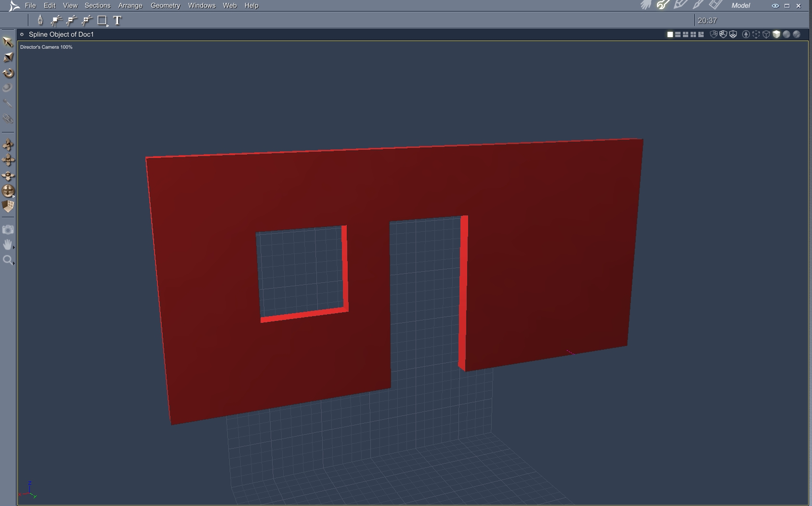Open the Storyboard room brush icon
The height and width of the screenshot is (506, 812).
[x=698, y=5]
